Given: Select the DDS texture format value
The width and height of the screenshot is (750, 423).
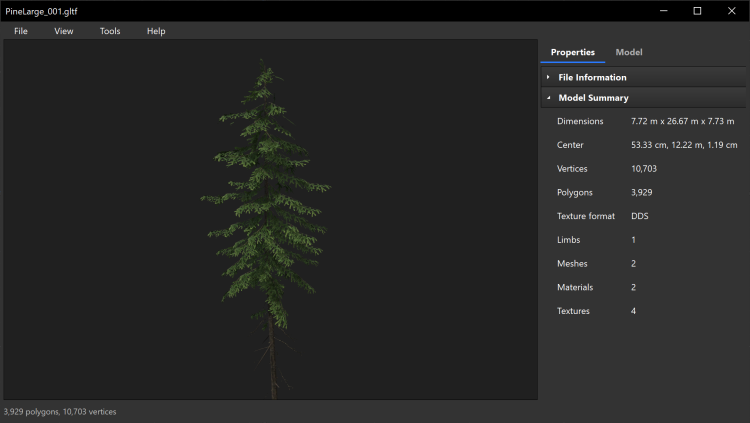Looking at the screenshot, I should pos(640,216).
